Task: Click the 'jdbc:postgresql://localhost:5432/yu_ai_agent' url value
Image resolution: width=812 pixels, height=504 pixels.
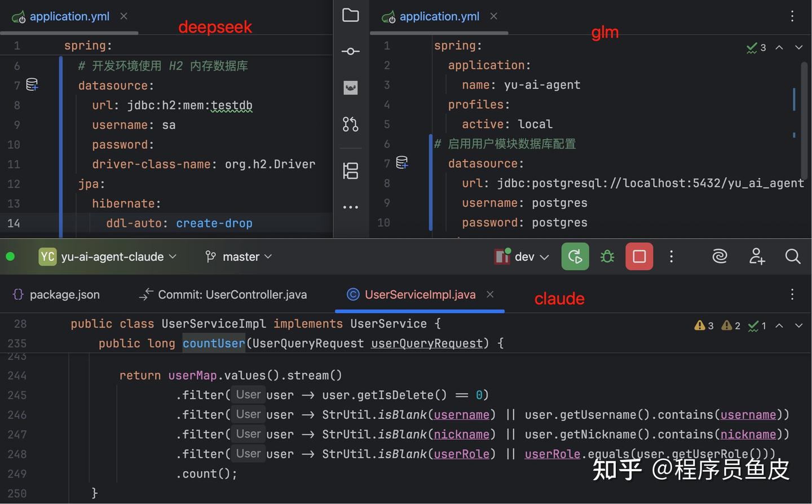Action: tap(651, 183)
